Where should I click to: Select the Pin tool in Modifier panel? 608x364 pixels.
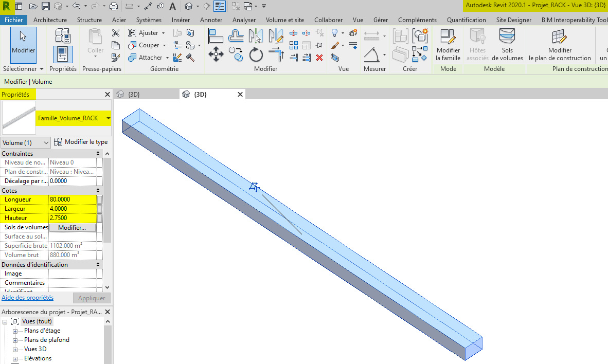coord(320,45)
